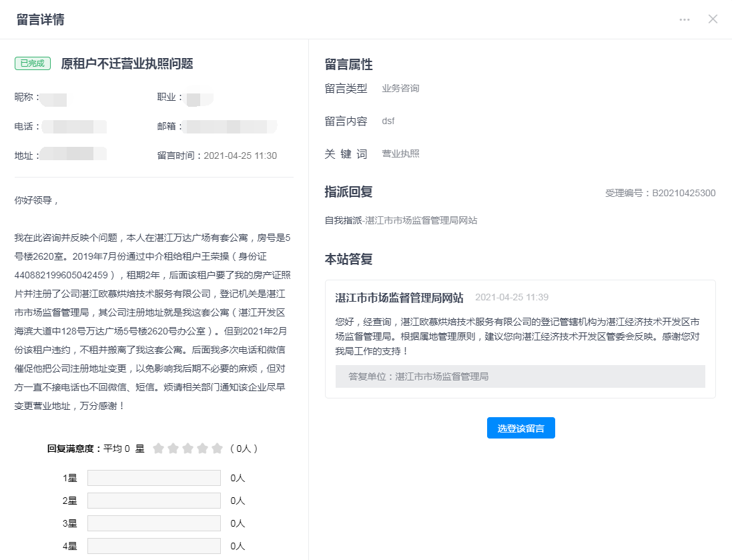Click the 营业执照 keyword value
732x560 pixels.
point(400,154)
